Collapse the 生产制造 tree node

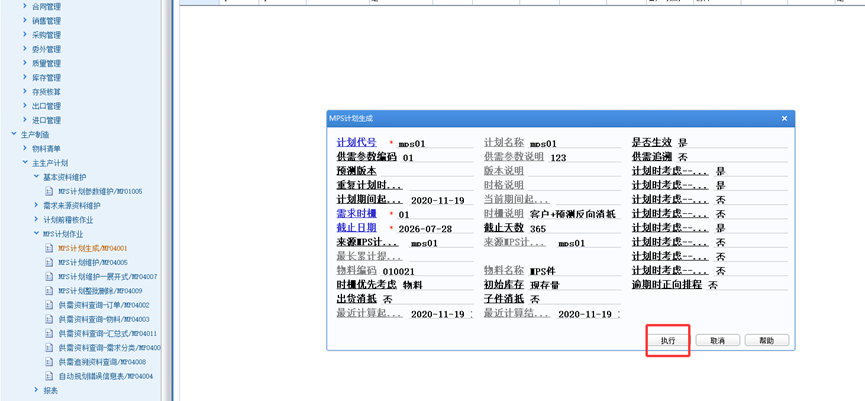[14, 134]
